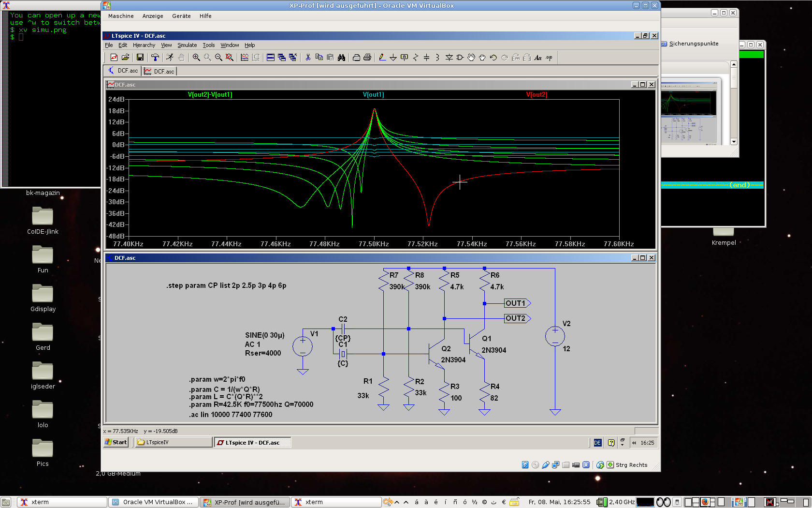
Task: Open the Gdisplay desktop folder
Action: pyautogui.click(x=43, y=298)
